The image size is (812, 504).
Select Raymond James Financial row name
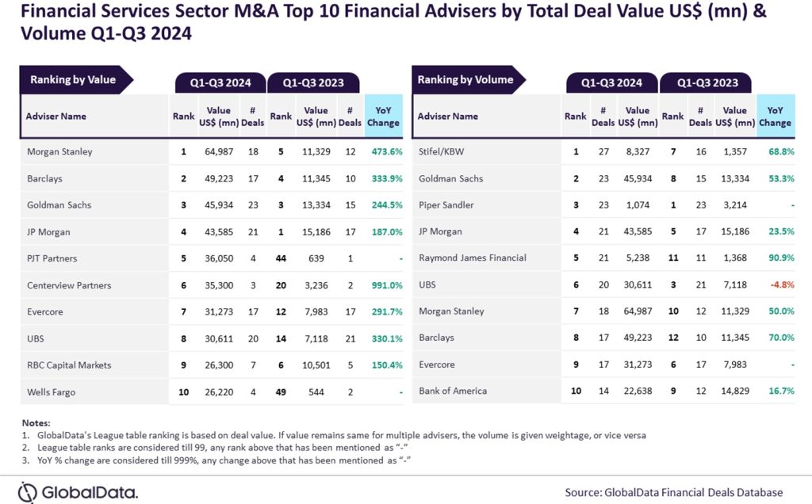tap(472, 258)
